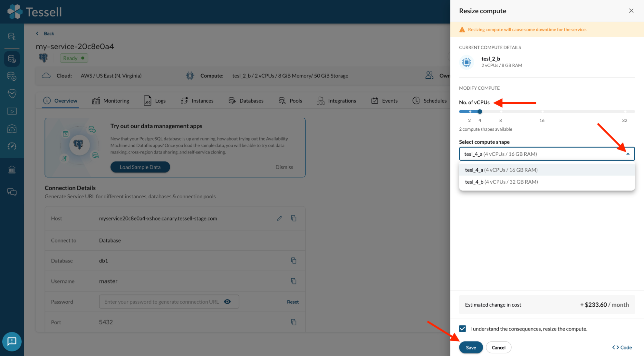644x356 pixels.
Task: Set vCPU slider to 8
Action: [x=501, y=112]
